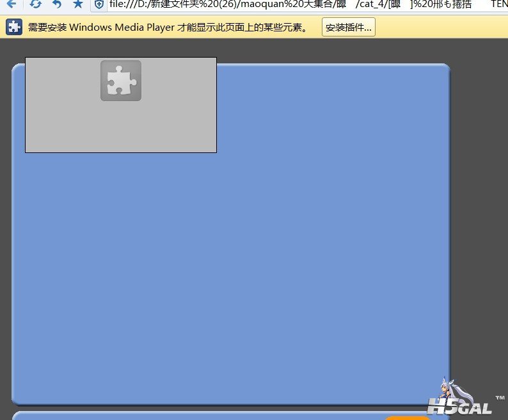The height and width of the screenshot is (420, 508).
Task: Click the missing plugin puzzle piece icon
Action: click(x=120, y=81)
